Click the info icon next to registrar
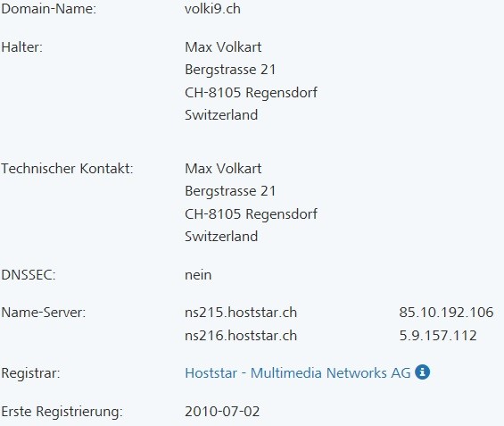The width and height of the screenshot is (504, 426). [x=422, y=372]
